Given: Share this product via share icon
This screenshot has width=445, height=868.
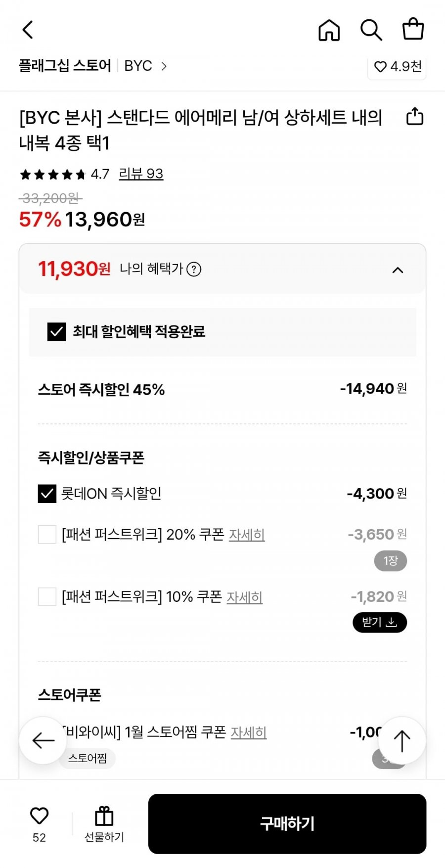Looking at the screenshot, I should [x=414, y=116].
